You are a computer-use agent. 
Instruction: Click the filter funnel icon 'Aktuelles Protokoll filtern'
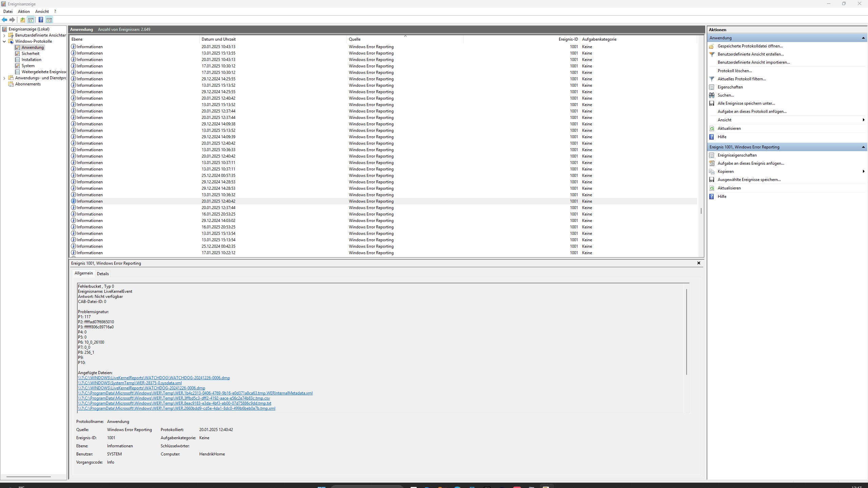coord(712,79)
